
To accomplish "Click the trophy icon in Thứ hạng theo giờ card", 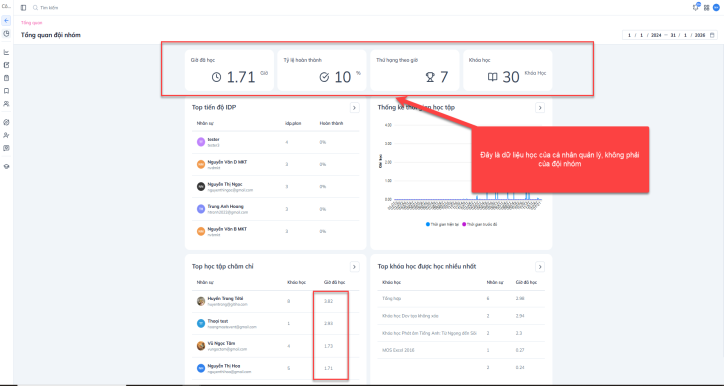I will 430,78.
